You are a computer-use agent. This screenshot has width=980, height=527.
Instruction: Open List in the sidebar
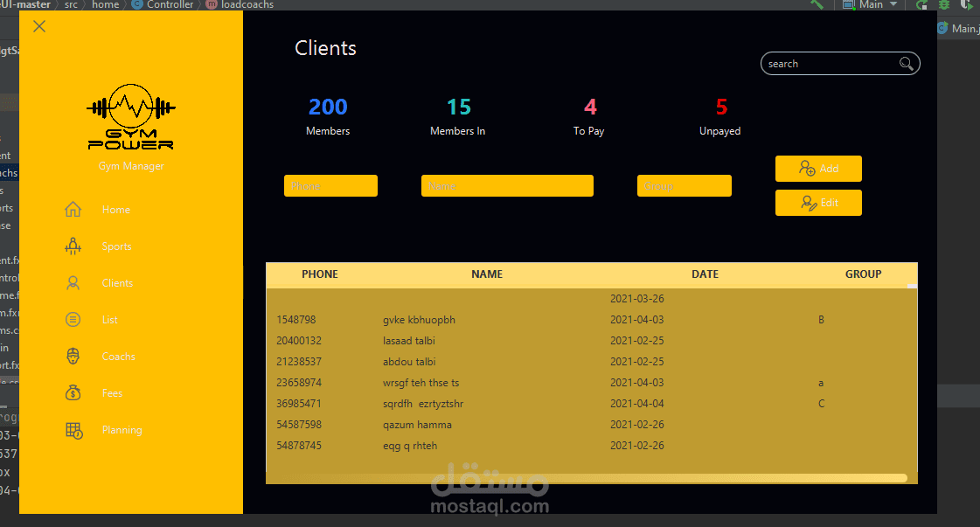coord(110,320)
